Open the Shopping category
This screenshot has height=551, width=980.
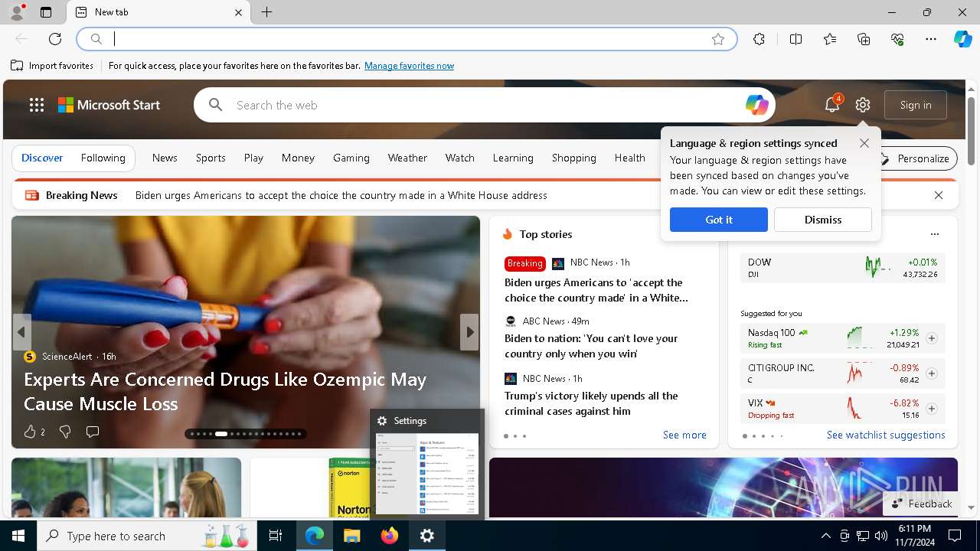point(573,158)
